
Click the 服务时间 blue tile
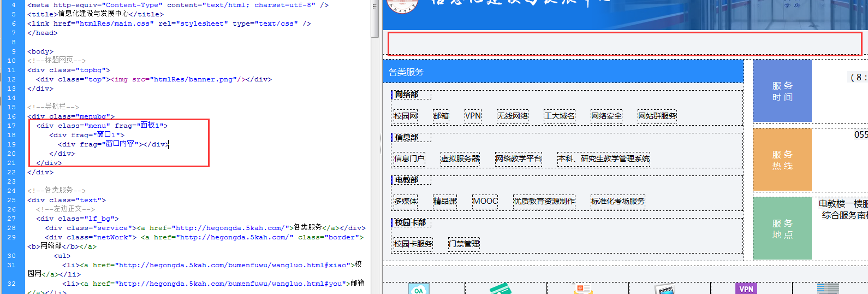coord(782,91)
